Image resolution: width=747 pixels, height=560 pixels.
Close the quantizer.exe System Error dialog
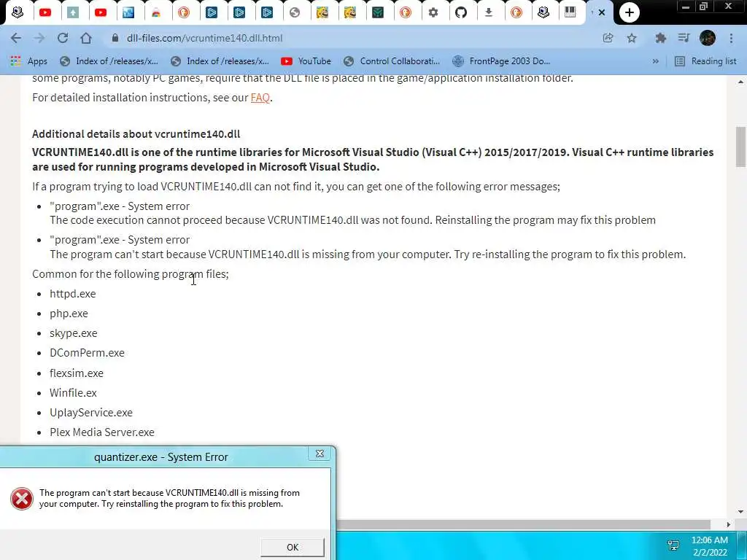pos(320,454)
